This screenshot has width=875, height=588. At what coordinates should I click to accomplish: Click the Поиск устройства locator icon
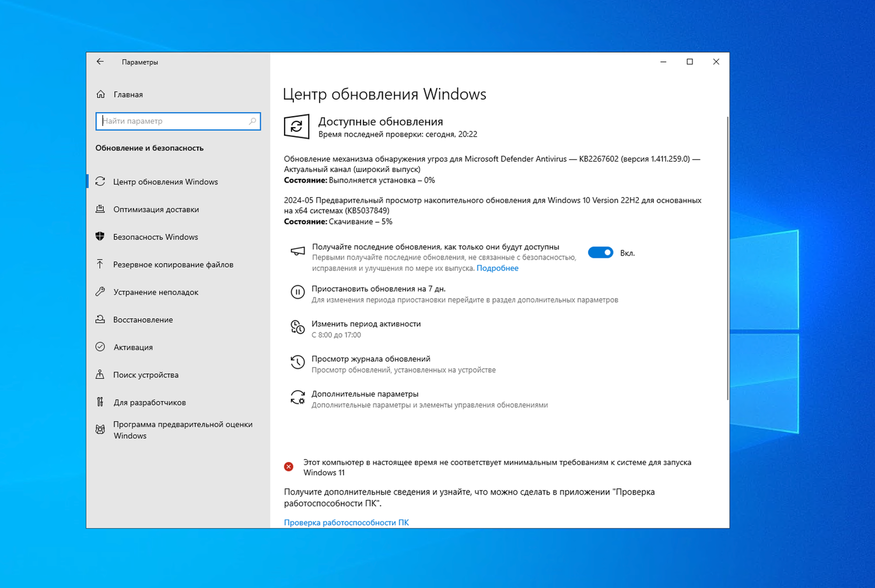100,374
